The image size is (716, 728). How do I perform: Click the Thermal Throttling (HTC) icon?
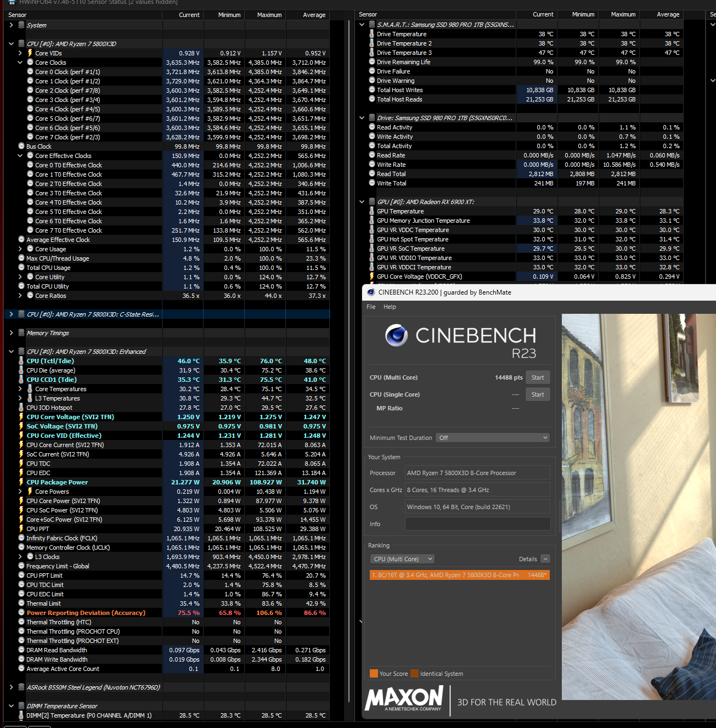(x=21, y=622)
